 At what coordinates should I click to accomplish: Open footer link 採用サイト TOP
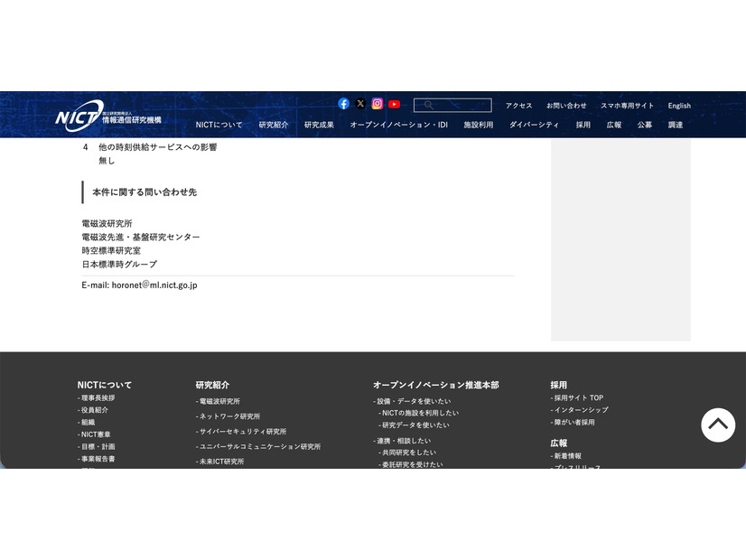[579, 397]
